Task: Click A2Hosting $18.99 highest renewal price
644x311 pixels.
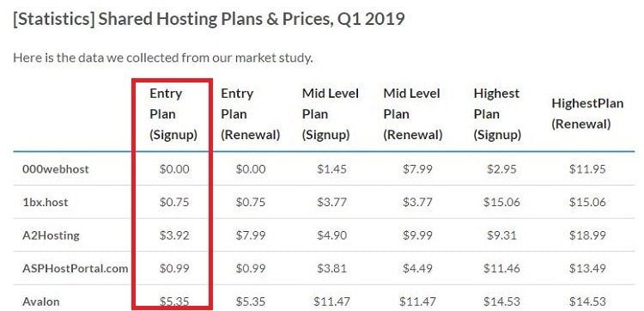Action: pyautogui.click(x=587, y=235)
